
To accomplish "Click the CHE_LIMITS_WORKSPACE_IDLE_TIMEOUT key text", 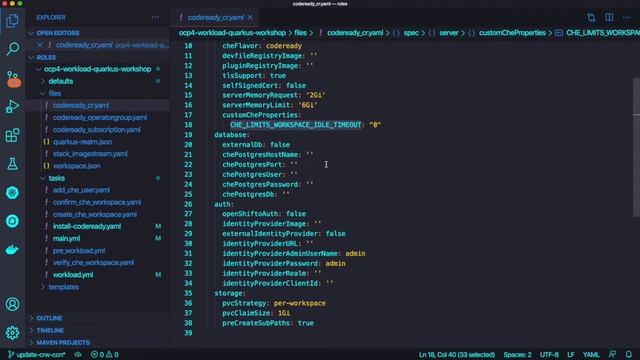I will (x=296, y=125).
